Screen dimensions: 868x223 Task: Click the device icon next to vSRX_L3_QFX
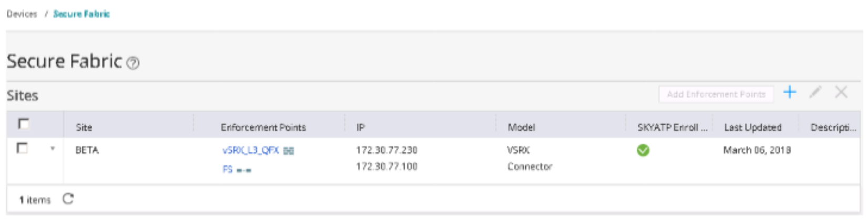[288, 151]
